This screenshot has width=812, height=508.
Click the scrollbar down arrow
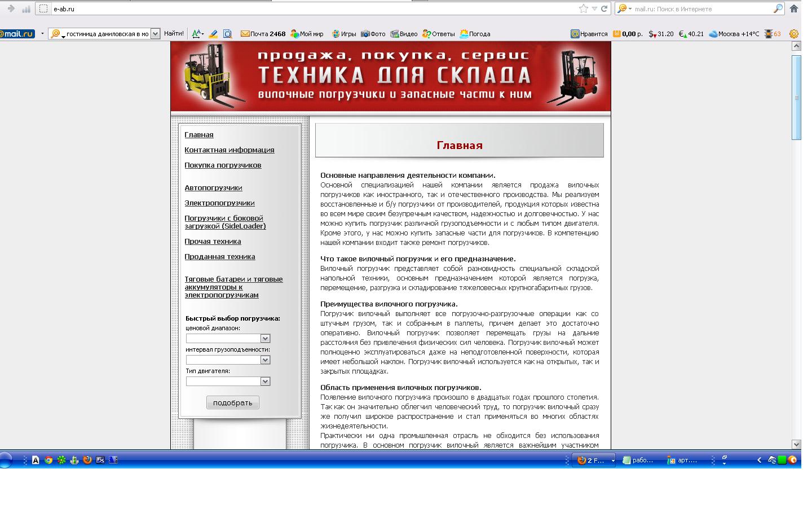(x=796, y=444)
